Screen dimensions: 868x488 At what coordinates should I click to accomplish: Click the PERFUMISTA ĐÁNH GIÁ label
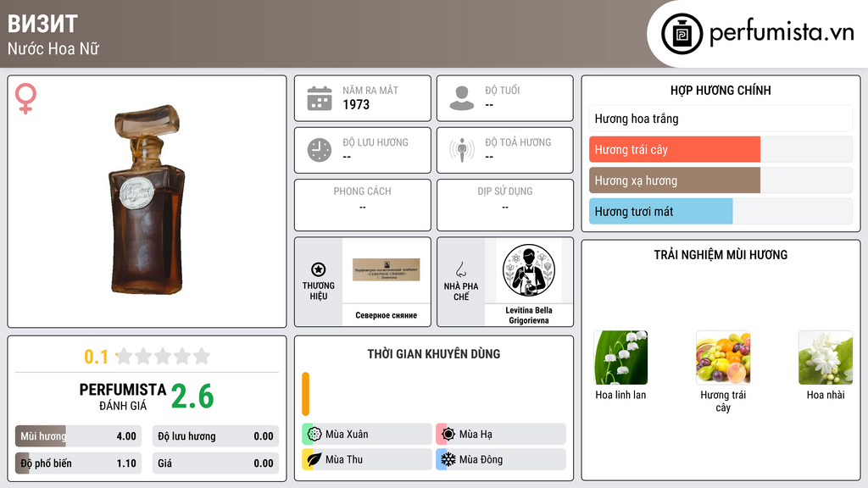coord(123,396)
